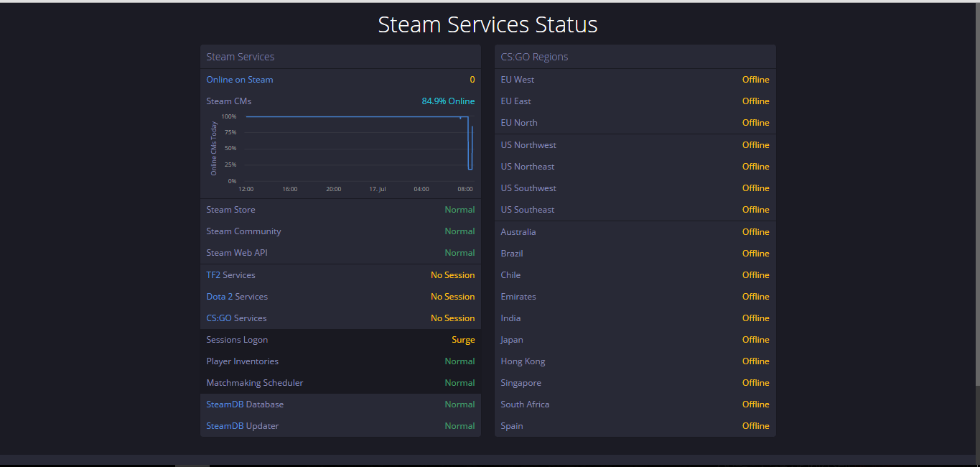Open the Online on Steam link

[x=240, y=80]
